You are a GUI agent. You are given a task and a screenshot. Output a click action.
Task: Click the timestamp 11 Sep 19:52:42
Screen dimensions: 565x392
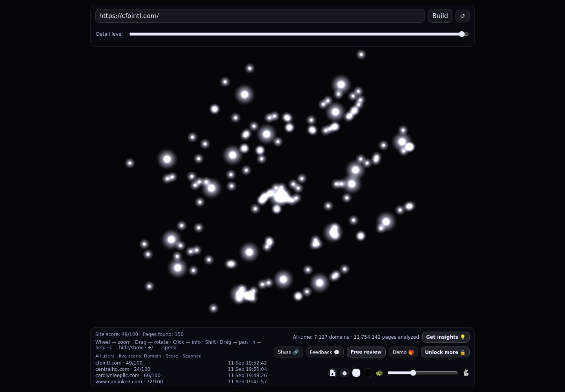click(x=247, y=363)
